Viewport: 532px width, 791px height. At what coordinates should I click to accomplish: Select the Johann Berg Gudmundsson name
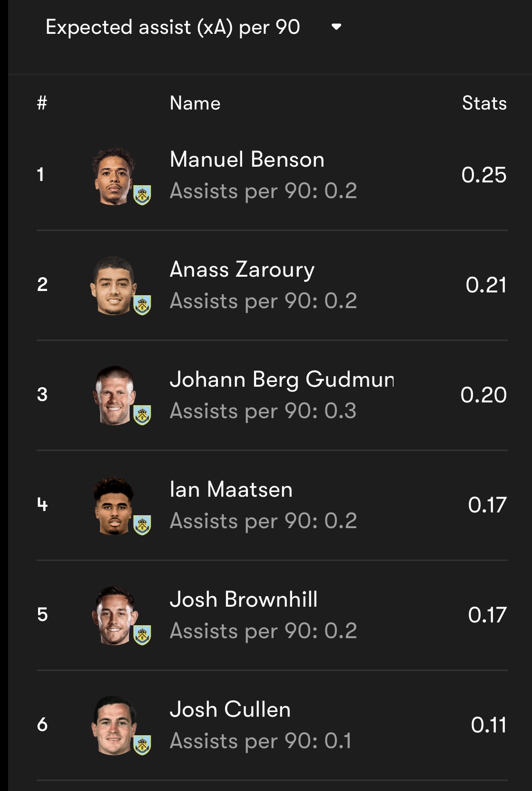282,380
